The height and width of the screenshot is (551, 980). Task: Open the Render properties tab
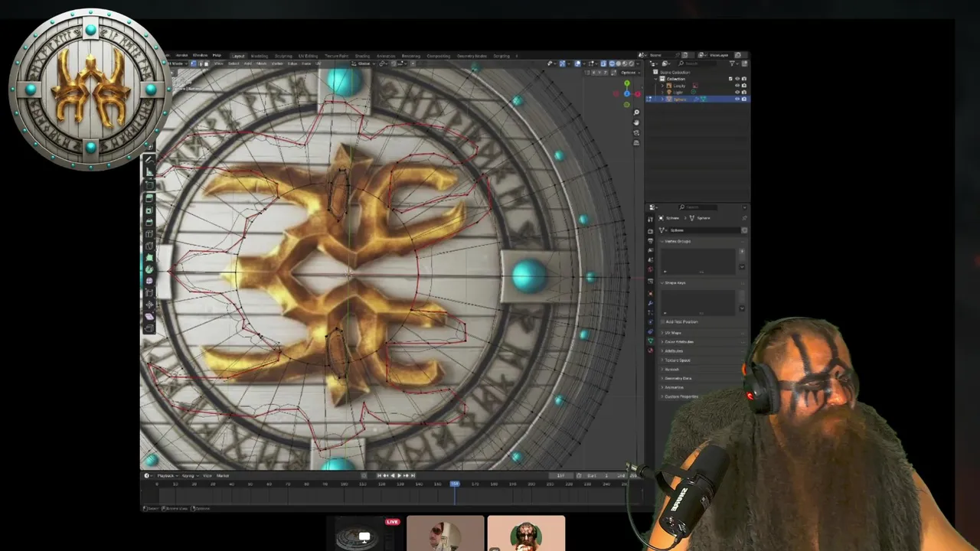point(651,231)
